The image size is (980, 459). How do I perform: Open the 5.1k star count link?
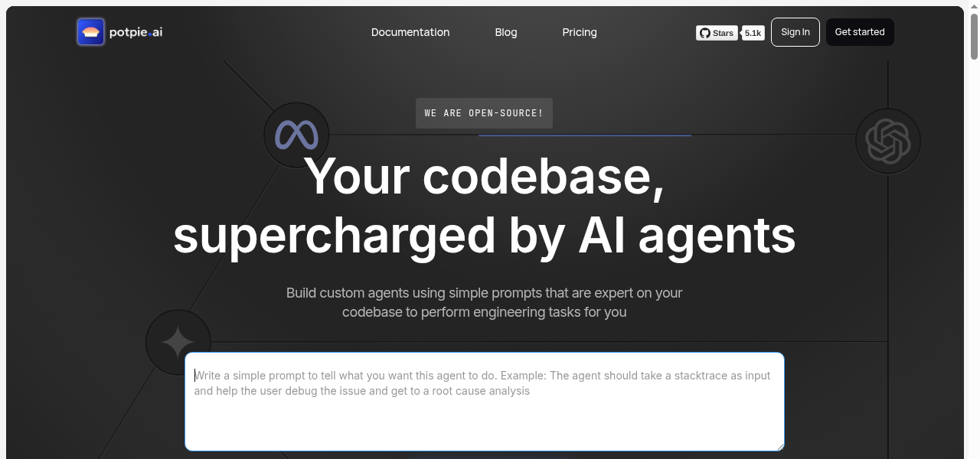tap(753, 33)
